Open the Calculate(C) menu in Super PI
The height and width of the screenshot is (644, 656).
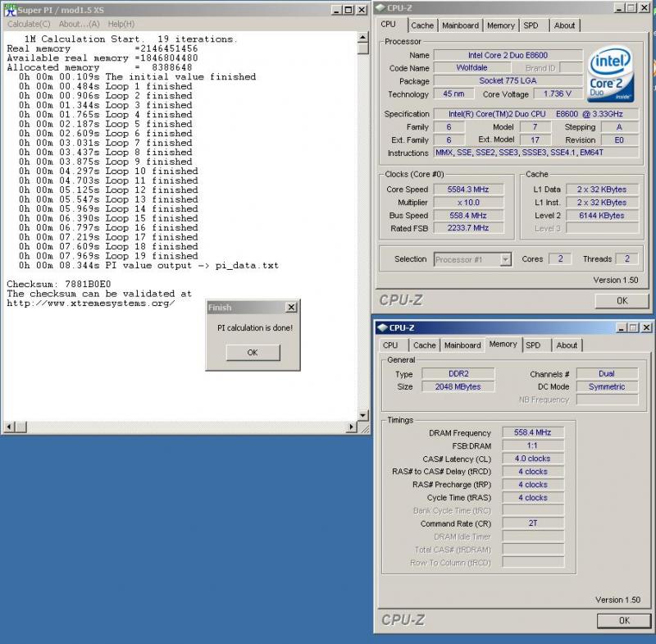[29, 25]
